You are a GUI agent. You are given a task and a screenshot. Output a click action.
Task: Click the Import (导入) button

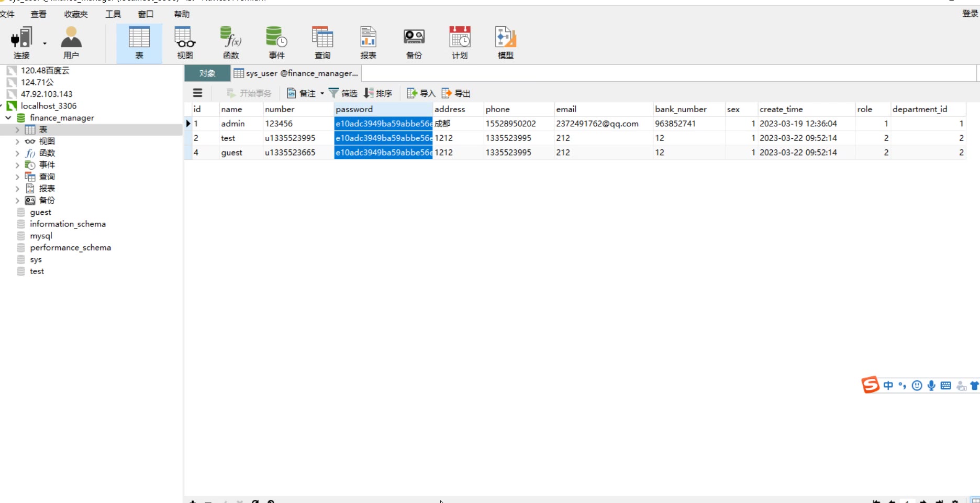(x=421, y=93)
